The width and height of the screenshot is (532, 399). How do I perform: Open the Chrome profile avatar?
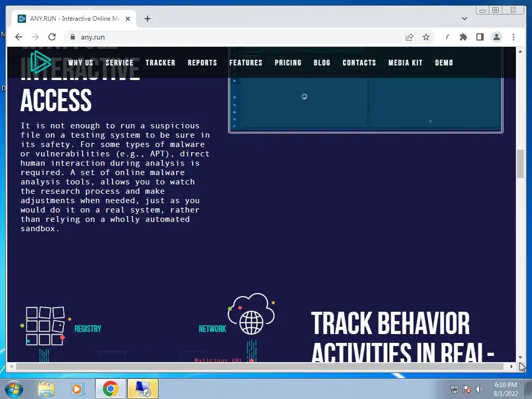tap(496, 37)
